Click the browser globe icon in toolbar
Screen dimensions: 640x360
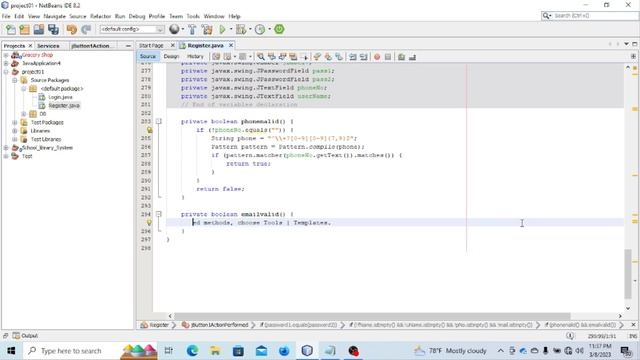click(x=174, y=29)
